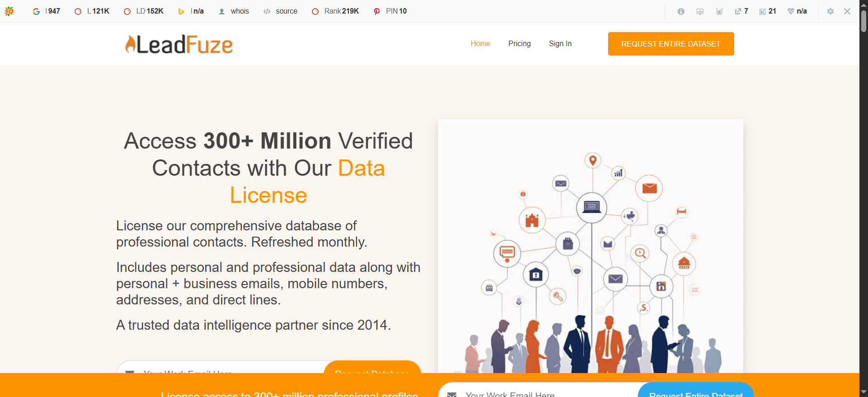
Task: View page source link
Action: 280,11
